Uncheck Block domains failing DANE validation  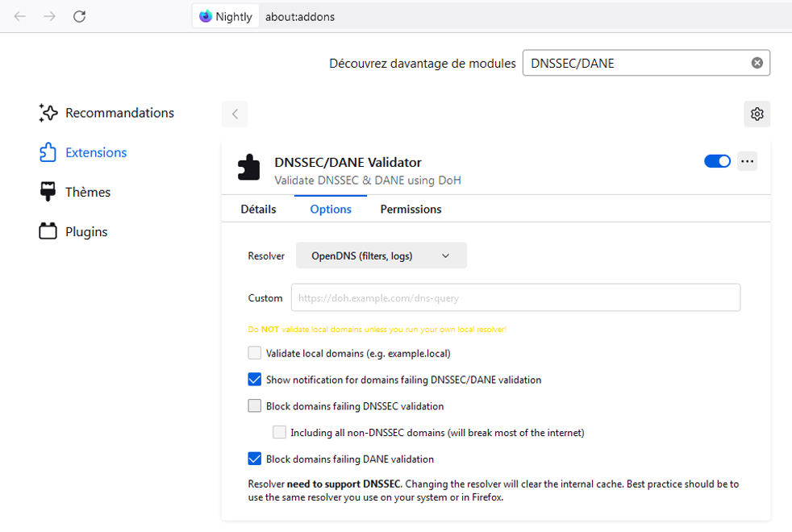pos(255,459)
